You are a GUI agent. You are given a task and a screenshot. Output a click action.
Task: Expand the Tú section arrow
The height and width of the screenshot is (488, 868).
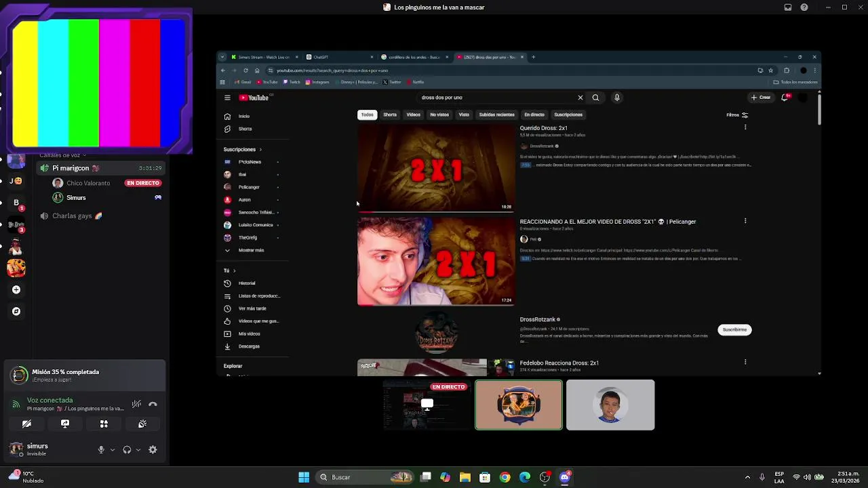coord(234,270)
